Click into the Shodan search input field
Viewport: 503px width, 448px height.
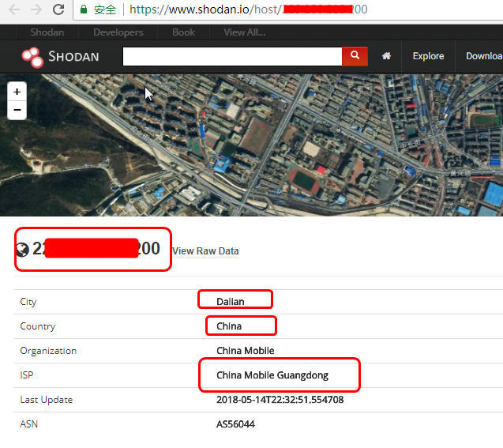233,56
